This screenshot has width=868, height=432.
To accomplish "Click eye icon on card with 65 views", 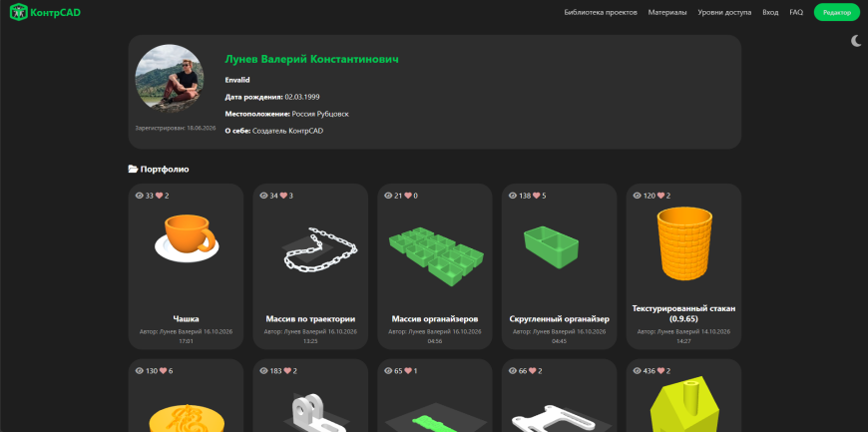I will coord(389,370).
